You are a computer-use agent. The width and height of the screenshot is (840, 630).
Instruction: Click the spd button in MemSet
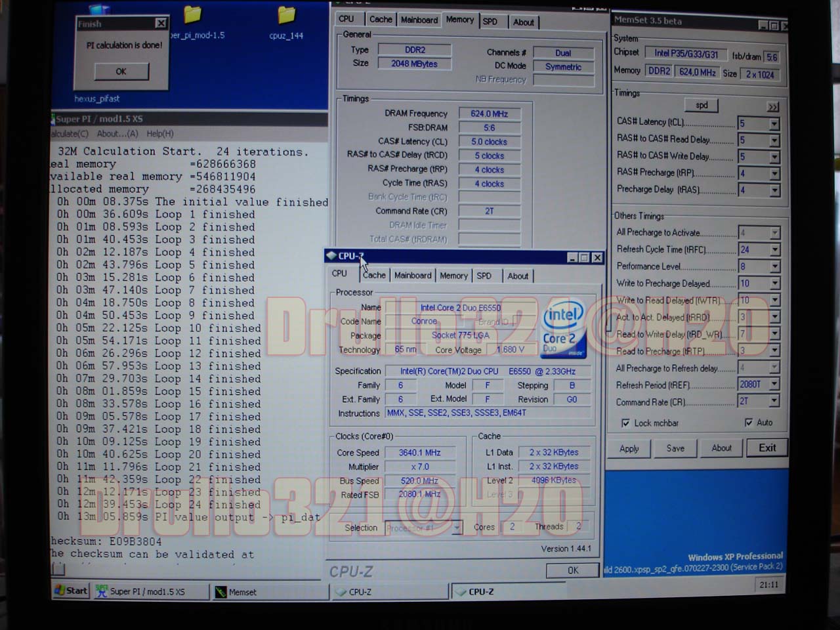(702, 105)
